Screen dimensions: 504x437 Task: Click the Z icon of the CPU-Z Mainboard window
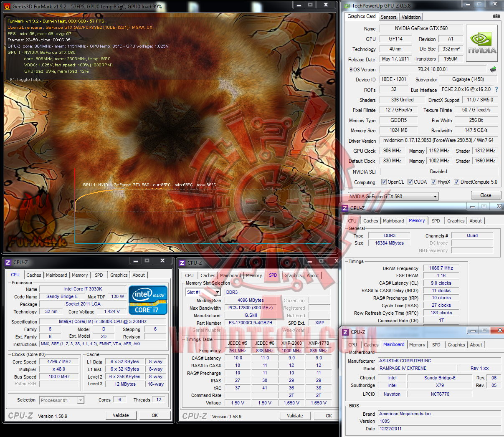pyautogui.click(x=345, y=332)
